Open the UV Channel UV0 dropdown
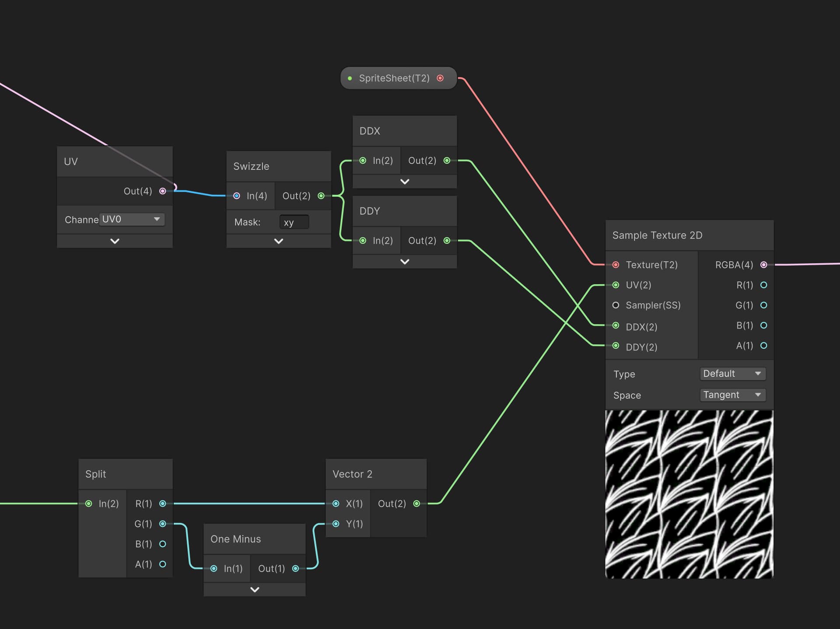This screenshot has height=629, width=840. pos(132,219)
